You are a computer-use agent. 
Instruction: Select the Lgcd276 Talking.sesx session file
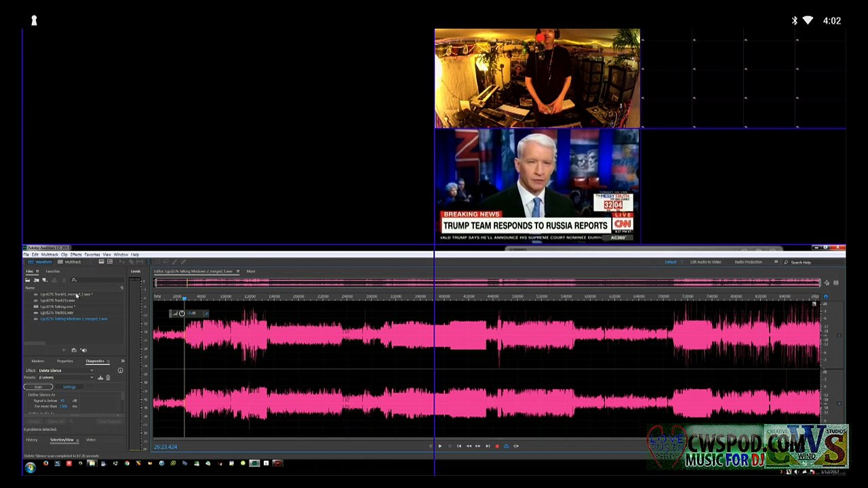[x=57, y=306]
